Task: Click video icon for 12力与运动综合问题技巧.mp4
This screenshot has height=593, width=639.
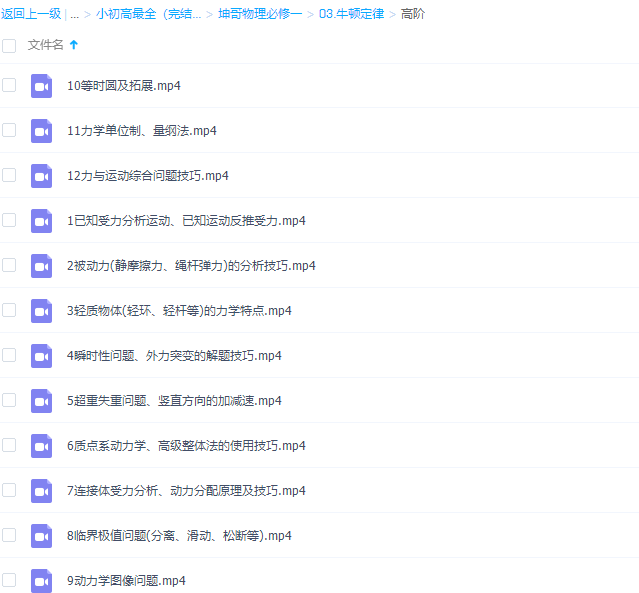Action: click(x=41, y=176)
